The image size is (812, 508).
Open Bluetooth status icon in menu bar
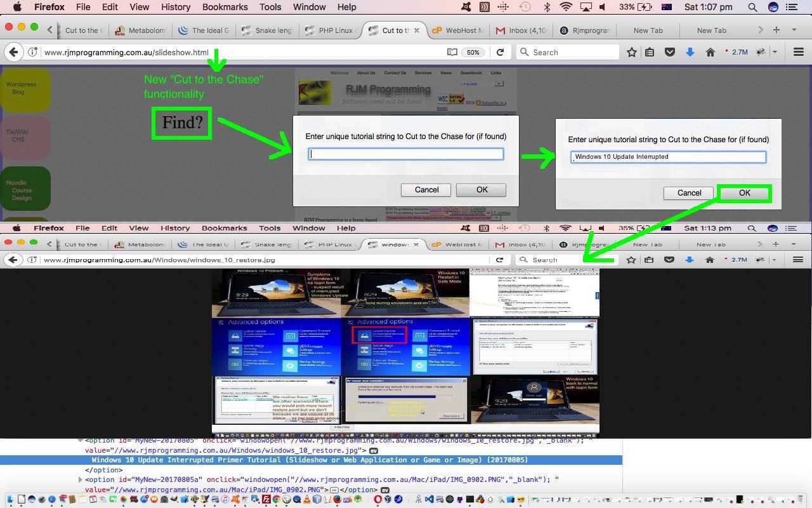click(x=547, y=7)
